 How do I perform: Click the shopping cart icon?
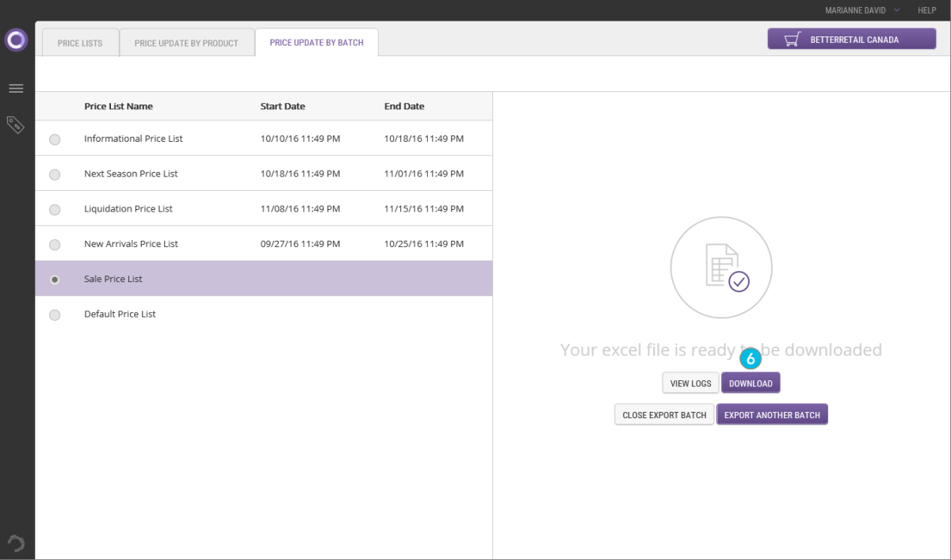(x=791, y=40)
